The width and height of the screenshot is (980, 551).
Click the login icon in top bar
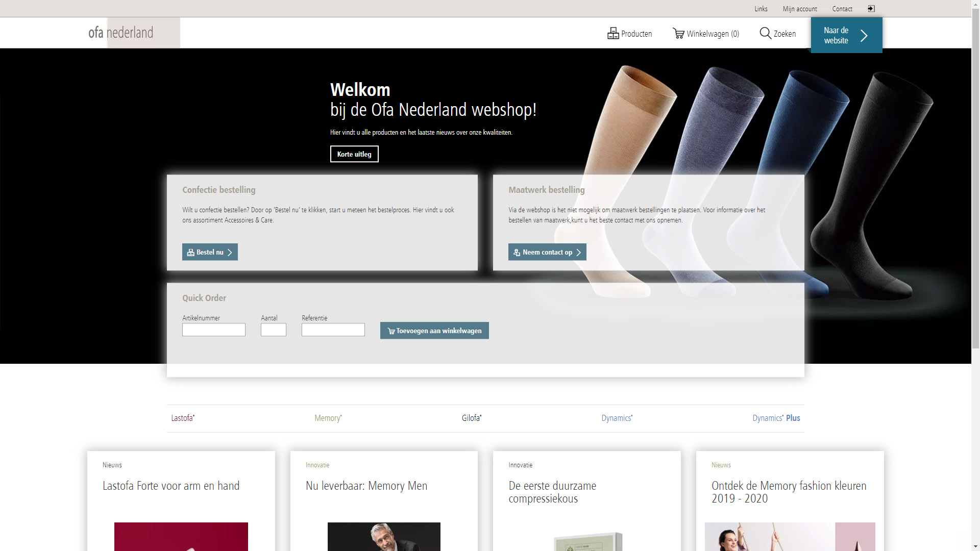point(871,9)
